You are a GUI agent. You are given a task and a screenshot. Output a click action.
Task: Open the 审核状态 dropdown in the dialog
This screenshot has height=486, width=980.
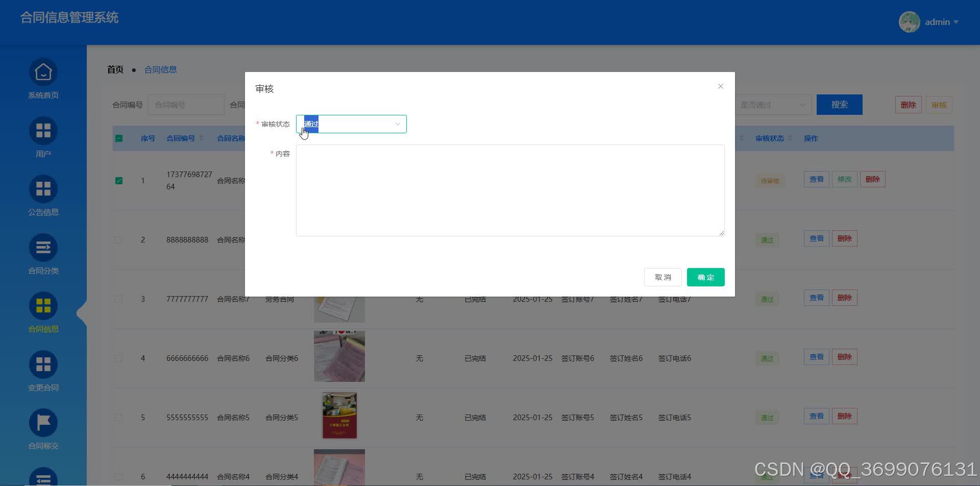point(351,124)
